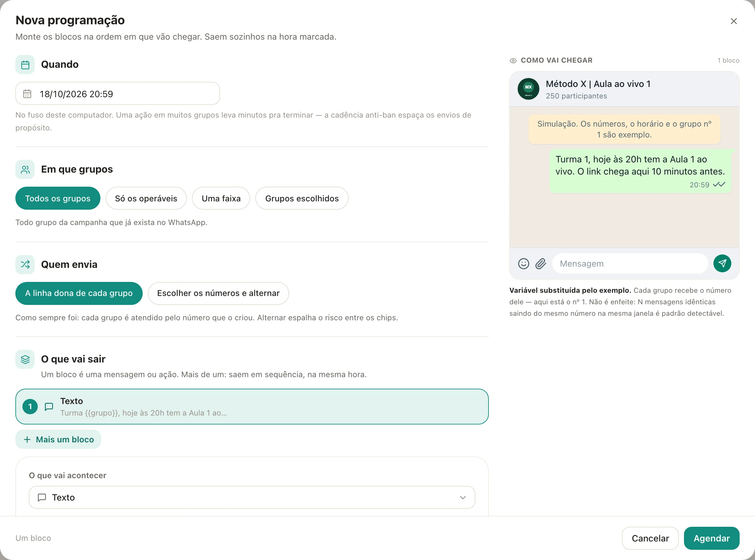
Task: Click the read double-check marks on message
Action: click(719, 184)
